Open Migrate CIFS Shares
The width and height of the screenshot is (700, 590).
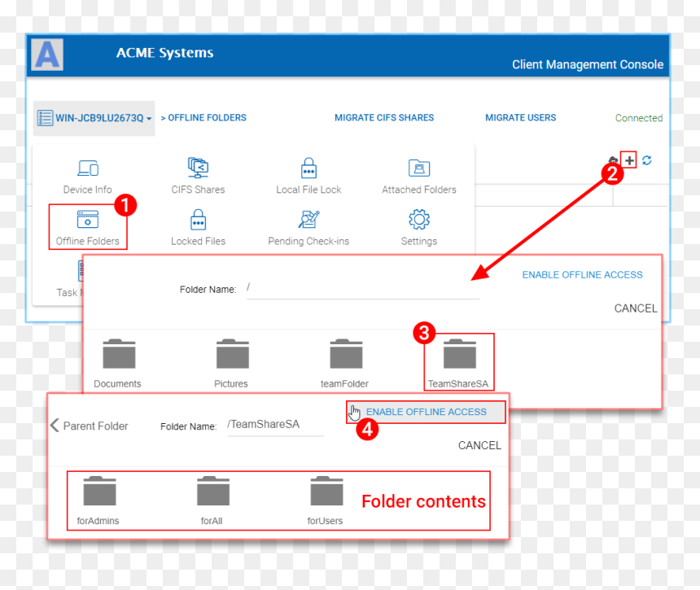tap(384, 118)
